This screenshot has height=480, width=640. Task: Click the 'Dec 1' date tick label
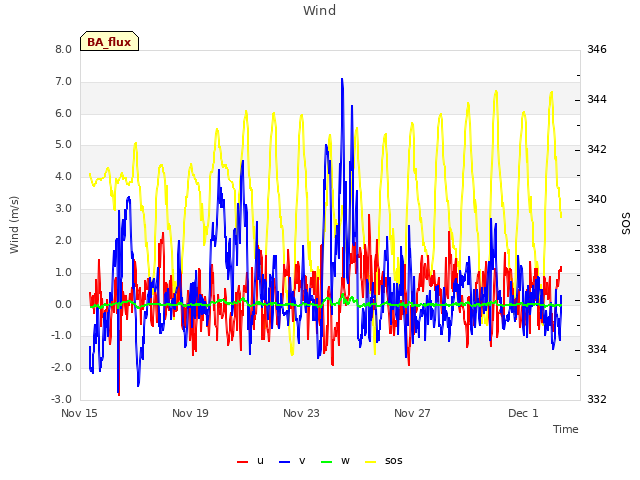point(523,413)
